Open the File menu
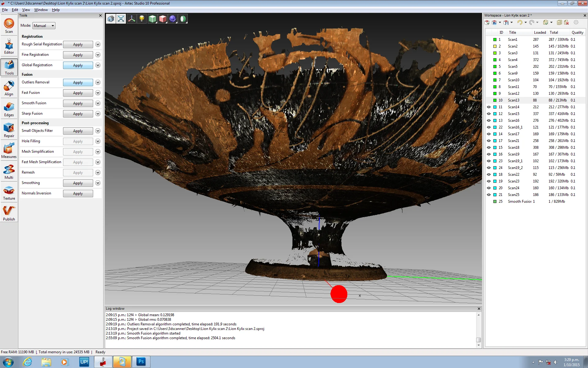588x368 pixels. point(5,10)
